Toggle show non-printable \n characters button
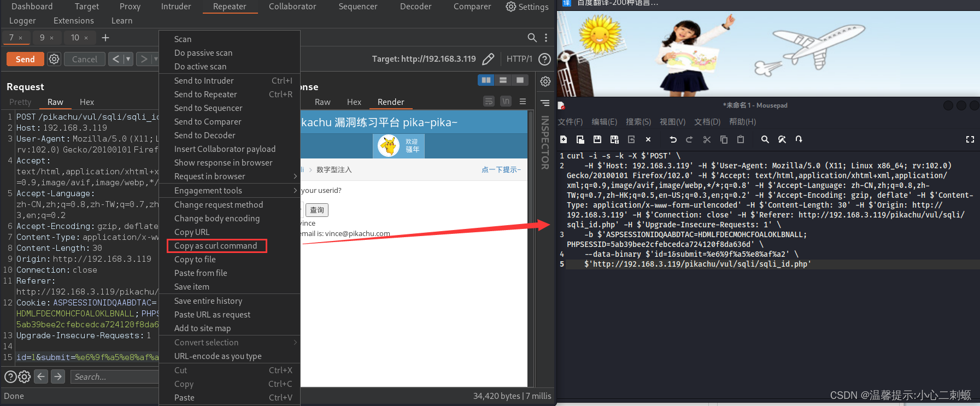The width and height of the screenshot is (980, 406). coord(506,102)
